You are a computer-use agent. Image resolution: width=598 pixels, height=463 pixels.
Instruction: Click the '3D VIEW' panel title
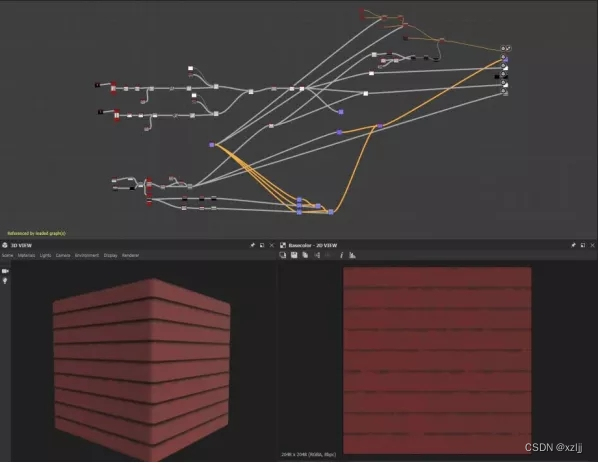(x=21, y=245)
